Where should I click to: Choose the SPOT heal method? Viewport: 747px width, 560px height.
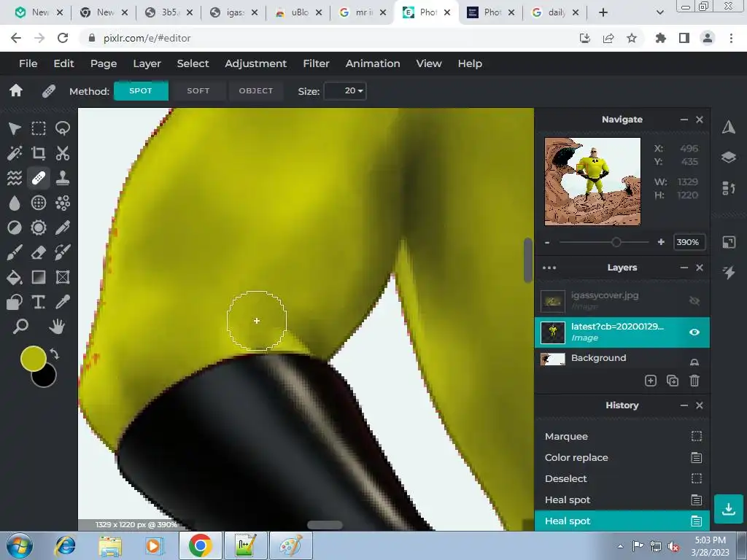pos(141,90)
